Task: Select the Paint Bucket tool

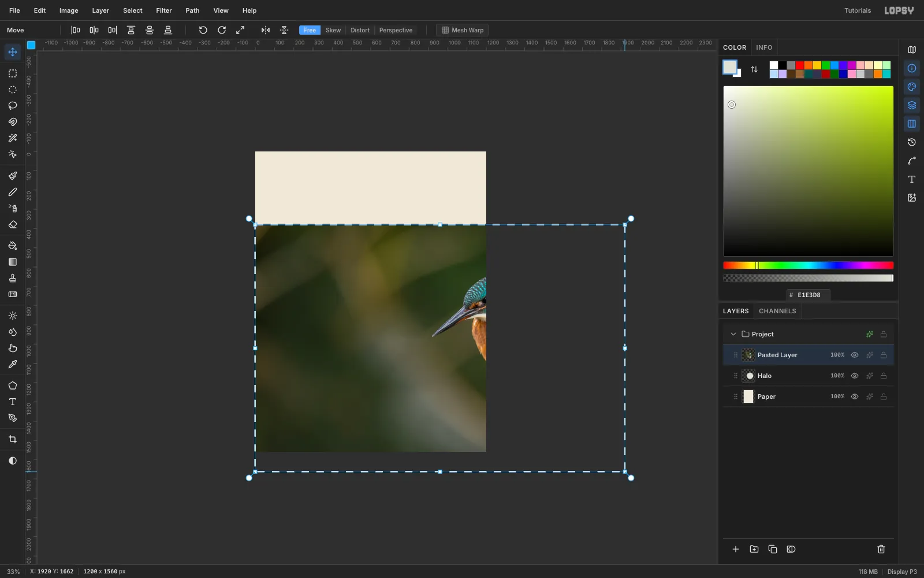Action: (x=13, y=246)
